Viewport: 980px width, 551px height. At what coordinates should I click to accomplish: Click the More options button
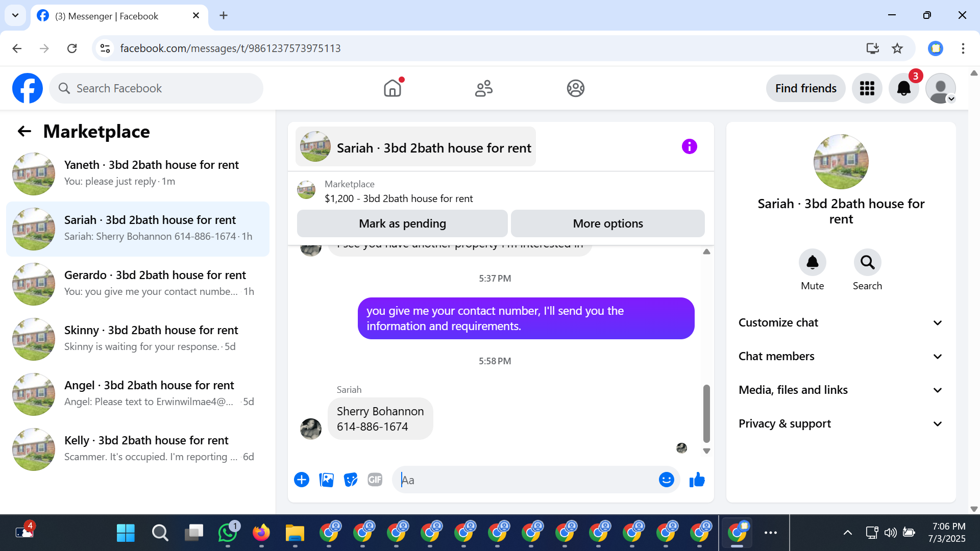pyautogui.click(x=607, y=224)
